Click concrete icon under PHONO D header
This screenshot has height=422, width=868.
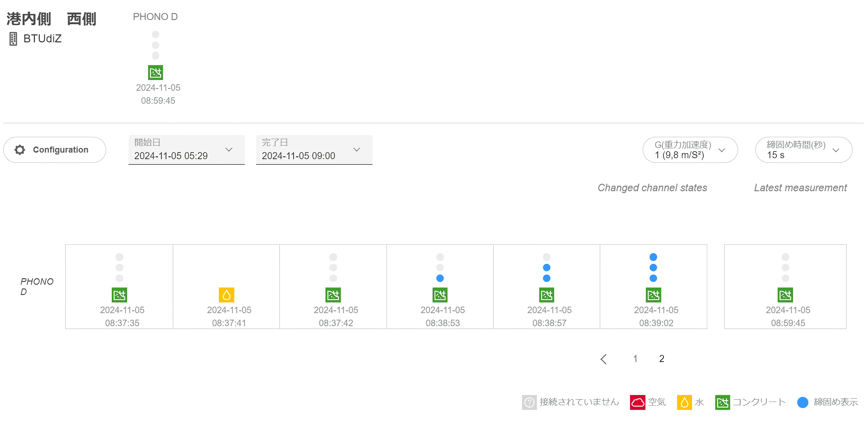155,72
